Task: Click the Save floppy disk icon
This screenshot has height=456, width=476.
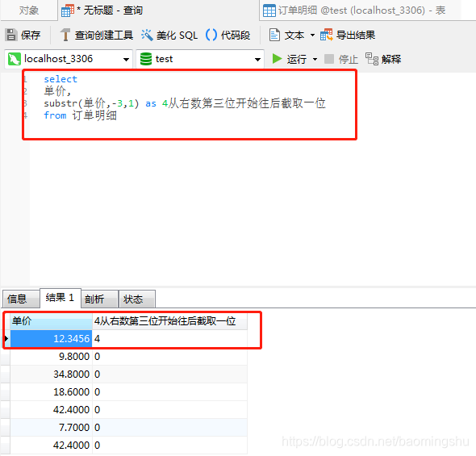Action: pyautogui.click(x=11, y=35)
